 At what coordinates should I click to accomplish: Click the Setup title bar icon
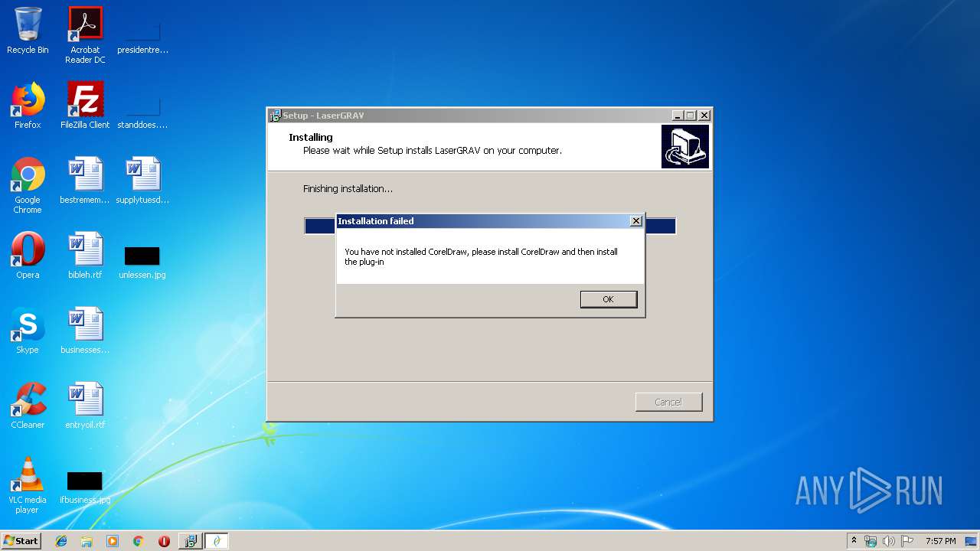[275, 116]
